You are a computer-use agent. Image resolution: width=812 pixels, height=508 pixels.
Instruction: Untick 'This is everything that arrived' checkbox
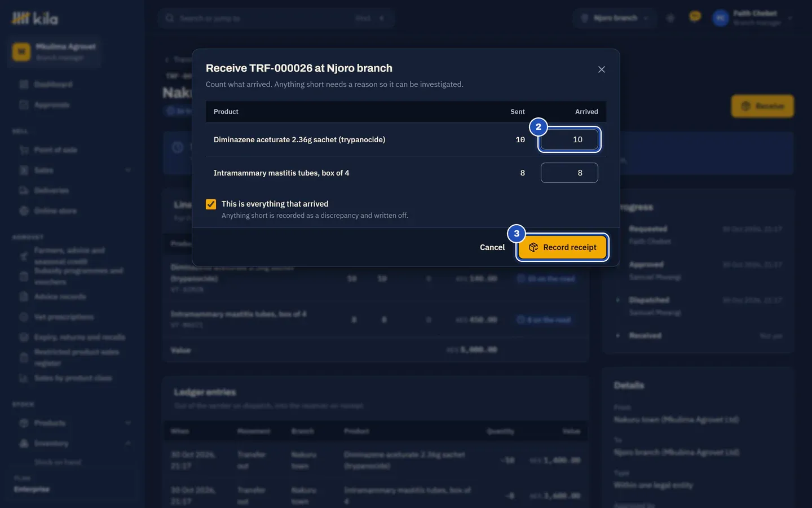point(211,204)
